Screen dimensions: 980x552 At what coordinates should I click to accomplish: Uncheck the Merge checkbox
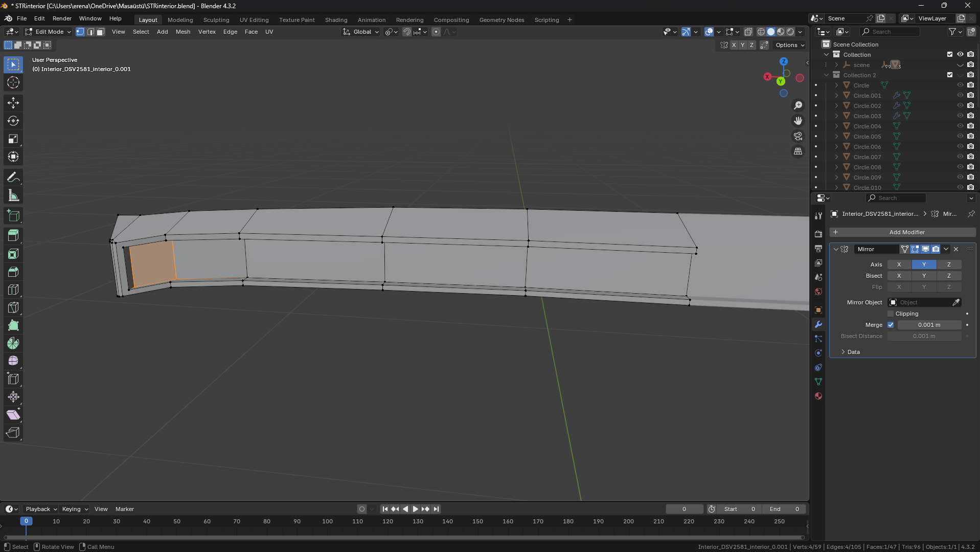point(891,325)
